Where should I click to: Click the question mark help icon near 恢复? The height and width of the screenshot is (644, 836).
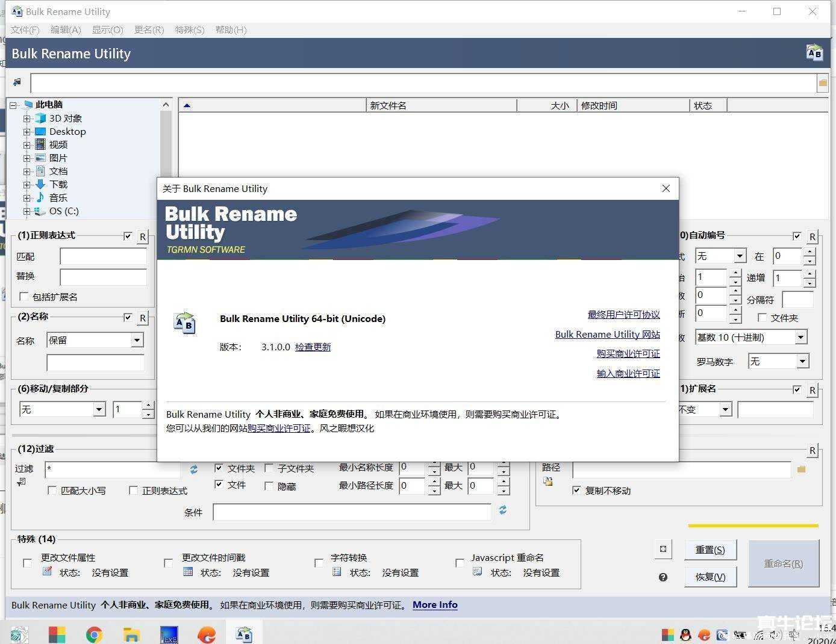[663, 577]
